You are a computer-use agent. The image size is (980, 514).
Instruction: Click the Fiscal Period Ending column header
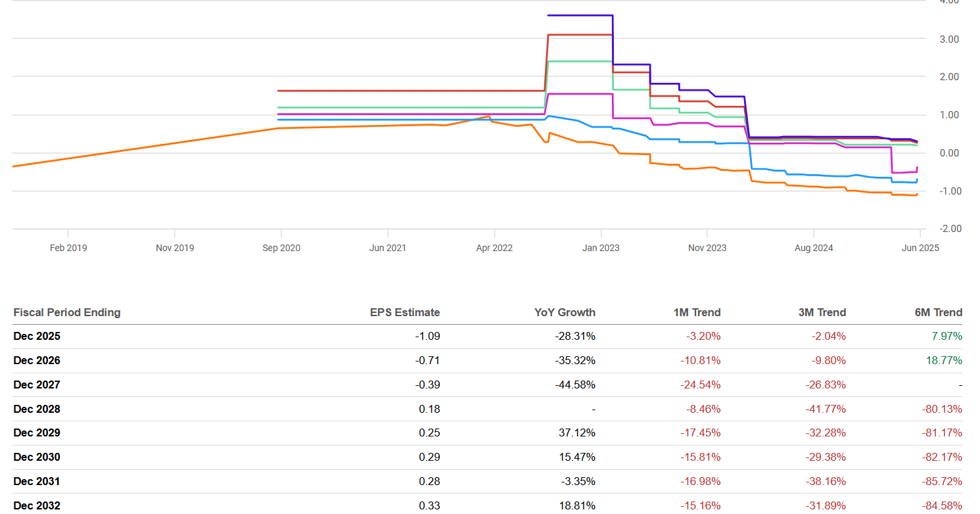[x=67, y=313]
